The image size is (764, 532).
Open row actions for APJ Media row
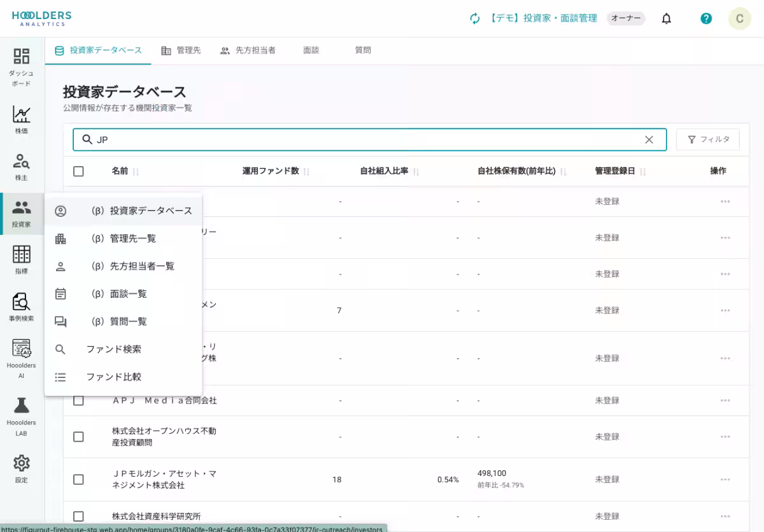(725, 400)
